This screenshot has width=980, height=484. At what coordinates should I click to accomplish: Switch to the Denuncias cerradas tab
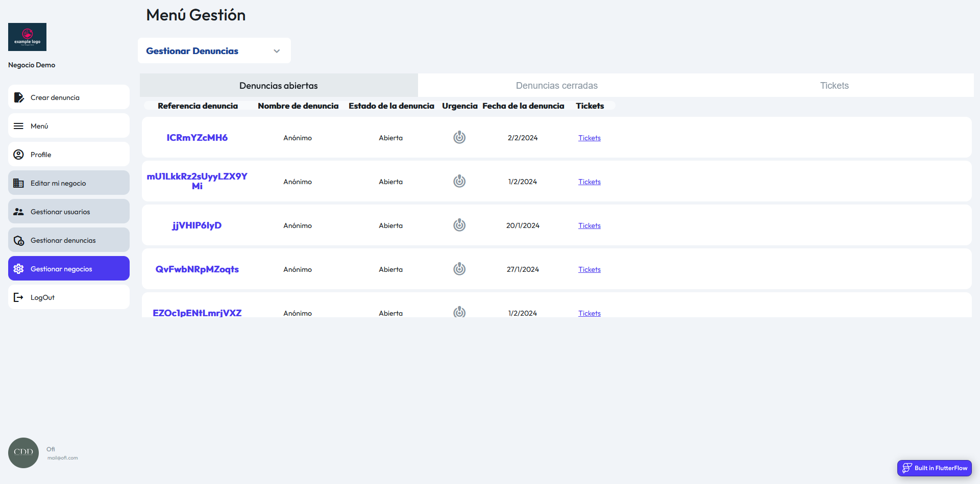[x=556, y=86]
